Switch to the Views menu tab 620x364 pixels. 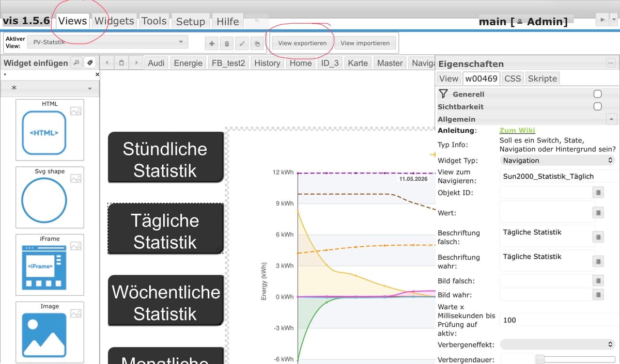72,21
